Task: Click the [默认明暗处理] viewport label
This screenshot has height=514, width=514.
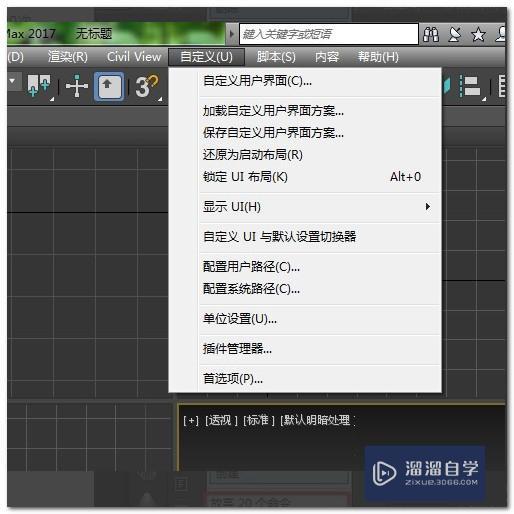Action: point(317,420)
